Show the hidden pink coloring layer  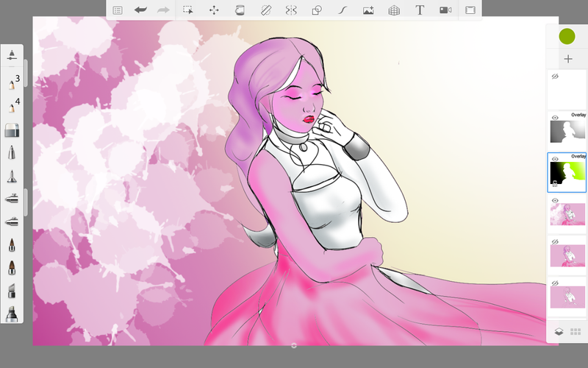[555, 241]
